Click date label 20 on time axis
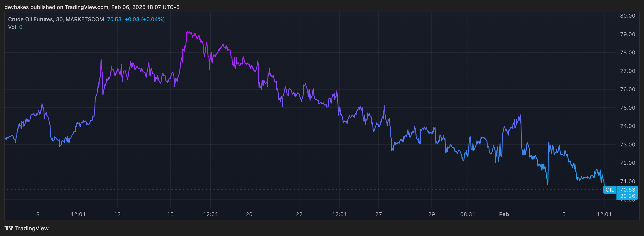 pos(249,214)
